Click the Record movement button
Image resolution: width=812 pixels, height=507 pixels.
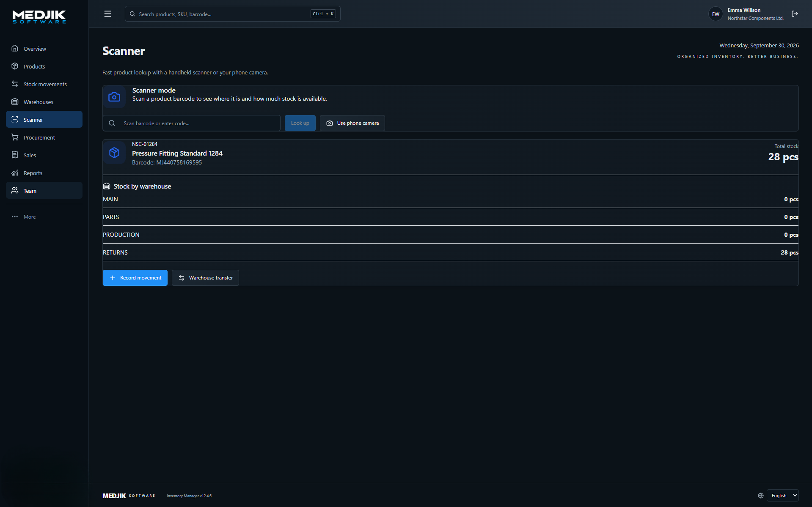[135, 278]
